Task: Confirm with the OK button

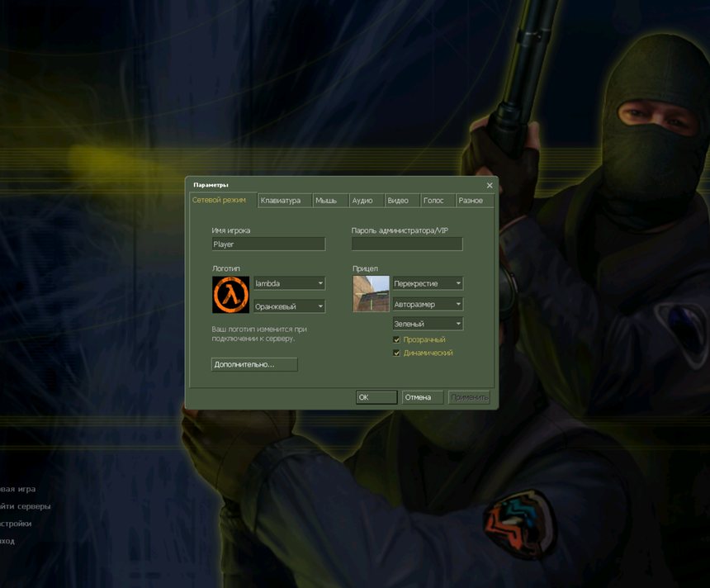Action: tap(376, 397)
